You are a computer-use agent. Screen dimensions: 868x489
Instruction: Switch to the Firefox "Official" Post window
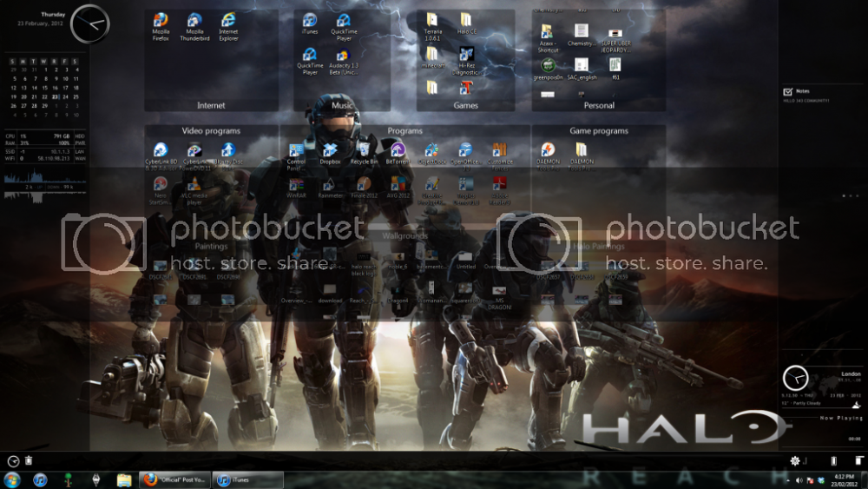click(x=174, y=479)
